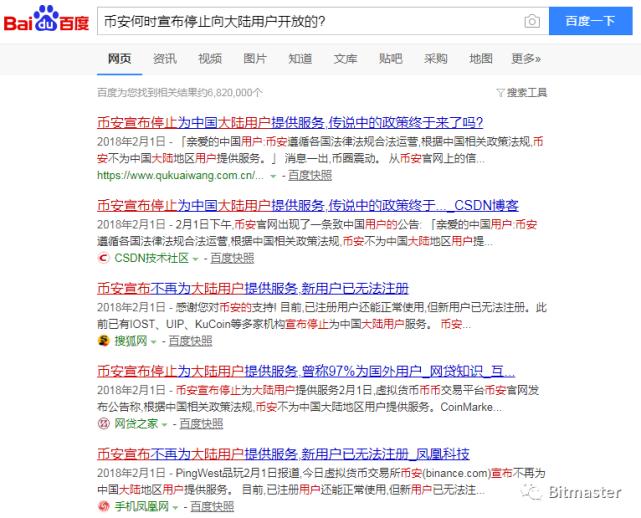Open the 采购 tab
This screenshot has height=518, width=641.
pos(436,59)
